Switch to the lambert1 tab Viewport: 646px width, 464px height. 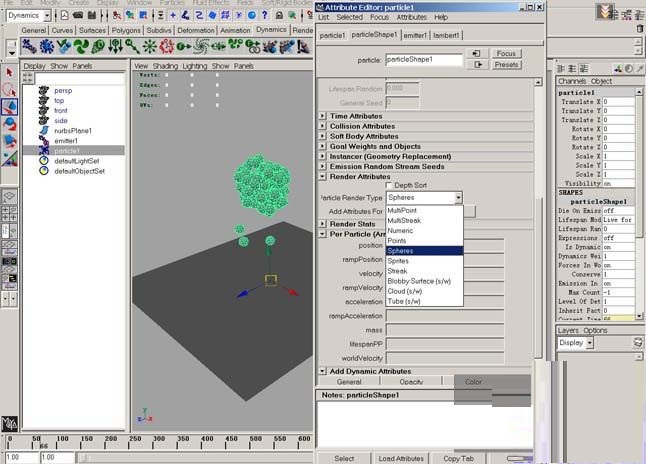click(x=446, y=35)
